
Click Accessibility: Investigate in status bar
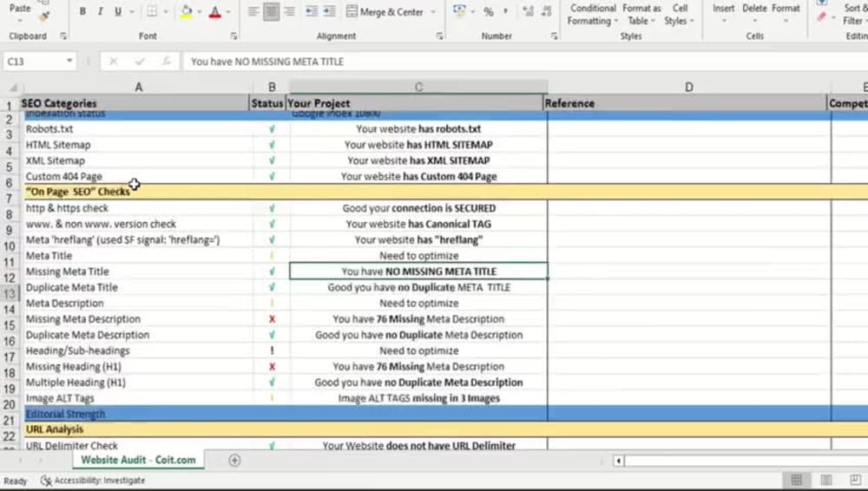(x=93, y=481)
